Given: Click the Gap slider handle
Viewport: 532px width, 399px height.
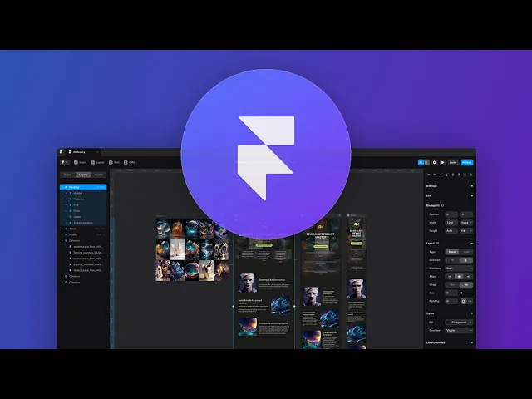Looking at the screenshot, I should pyautogui.click(x=461, y=293).
